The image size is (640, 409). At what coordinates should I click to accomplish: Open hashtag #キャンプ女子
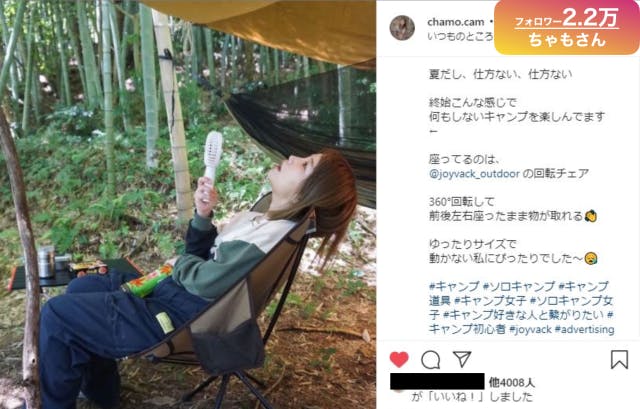coord(490,301)
